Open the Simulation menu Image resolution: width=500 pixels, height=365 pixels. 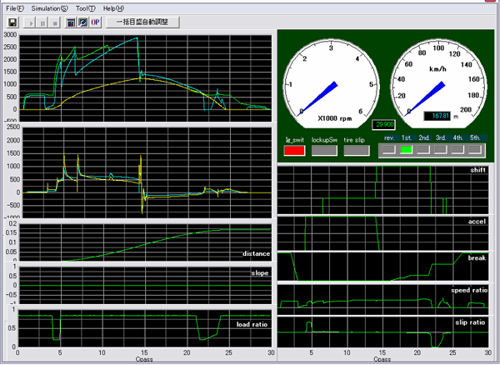tap(49, 9)
